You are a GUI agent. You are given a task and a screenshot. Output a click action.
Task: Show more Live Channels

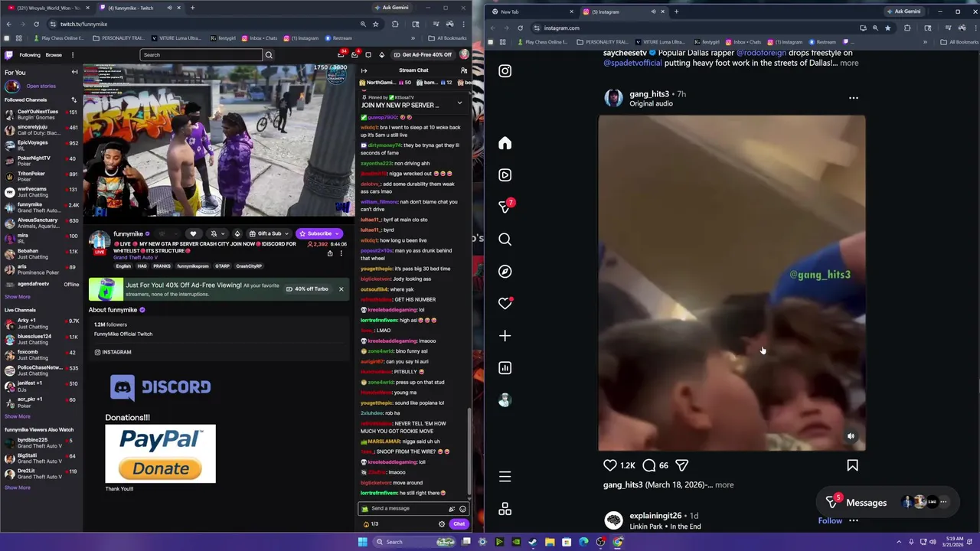(x=18, y=416)
